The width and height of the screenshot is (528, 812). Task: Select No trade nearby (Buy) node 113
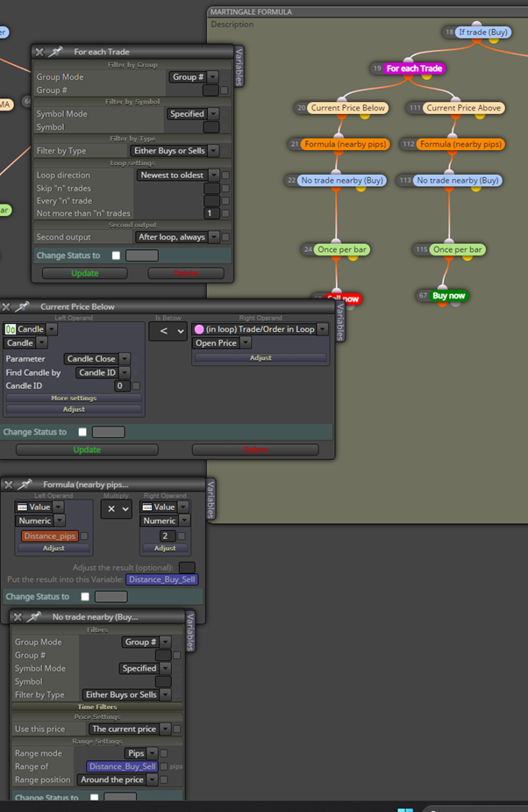point(458,180)
